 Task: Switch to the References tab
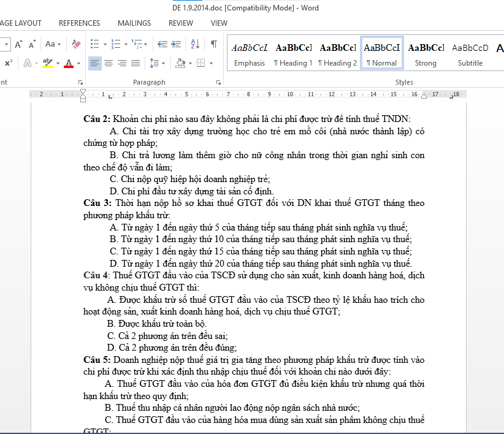coord(79,23)
